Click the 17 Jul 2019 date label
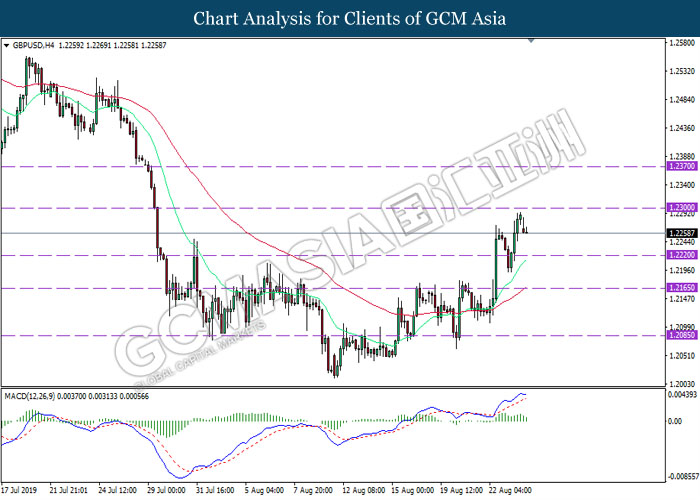 [x=19, y=490]
